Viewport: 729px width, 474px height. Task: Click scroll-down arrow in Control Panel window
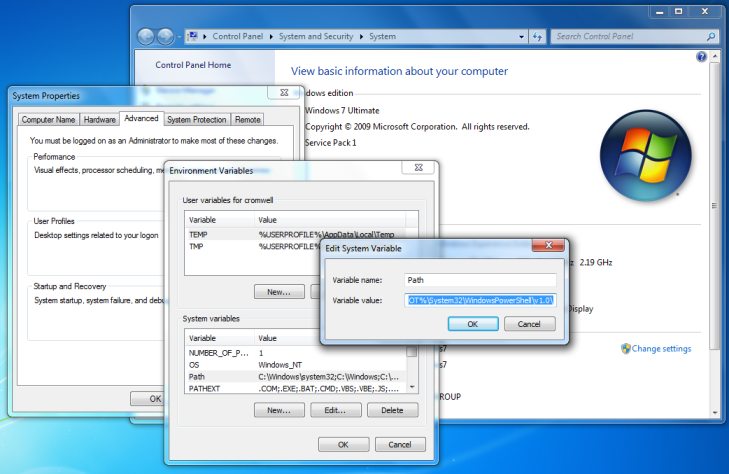[x=715, y=412]
